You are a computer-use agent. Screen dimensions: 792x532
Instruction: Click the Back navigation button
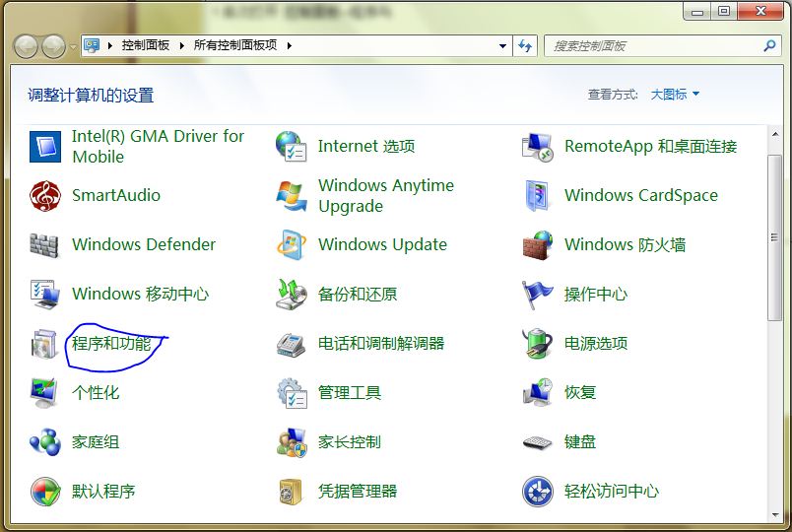pyautogui.click(x=26, y=46)
